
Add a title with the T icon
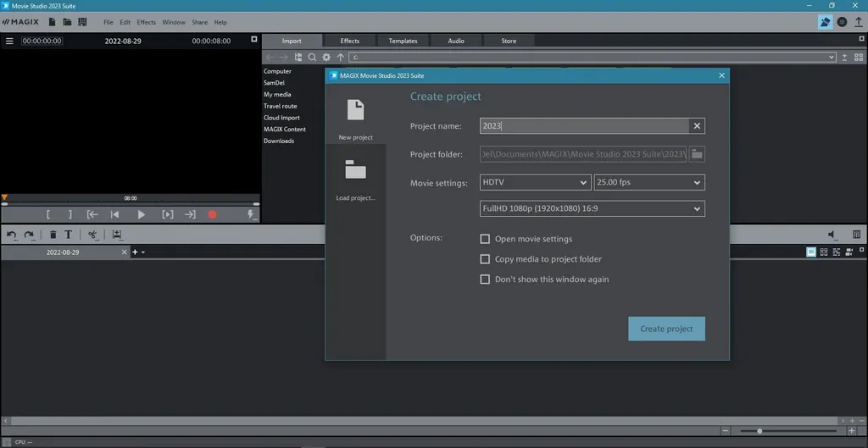[x=68, y=235]
